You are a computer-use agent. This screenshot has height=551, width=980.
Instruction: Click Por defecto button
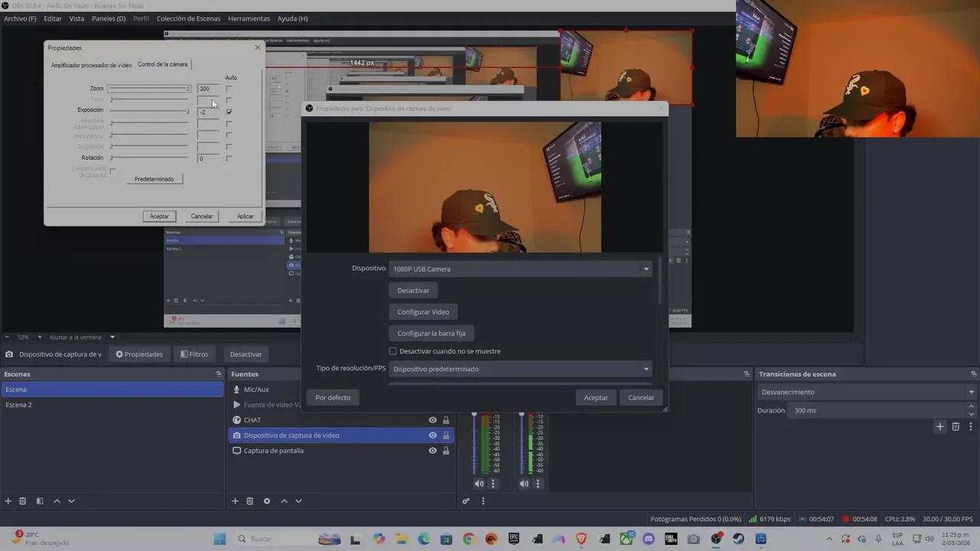333,398
